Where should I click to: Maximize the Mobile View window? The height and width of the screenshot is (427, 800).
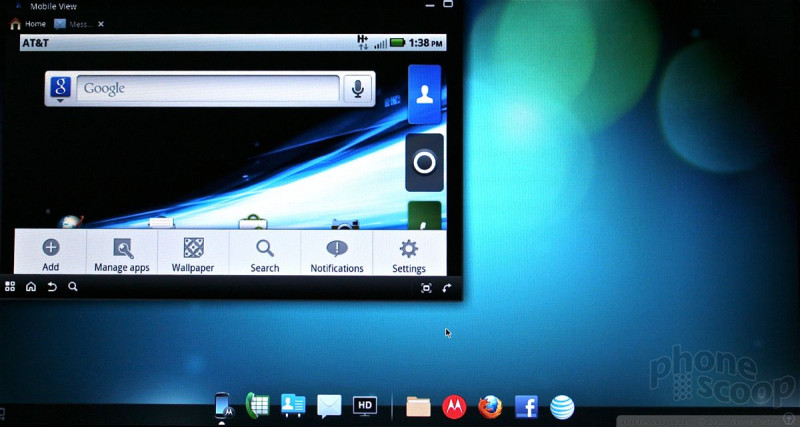tap(448, 4)
